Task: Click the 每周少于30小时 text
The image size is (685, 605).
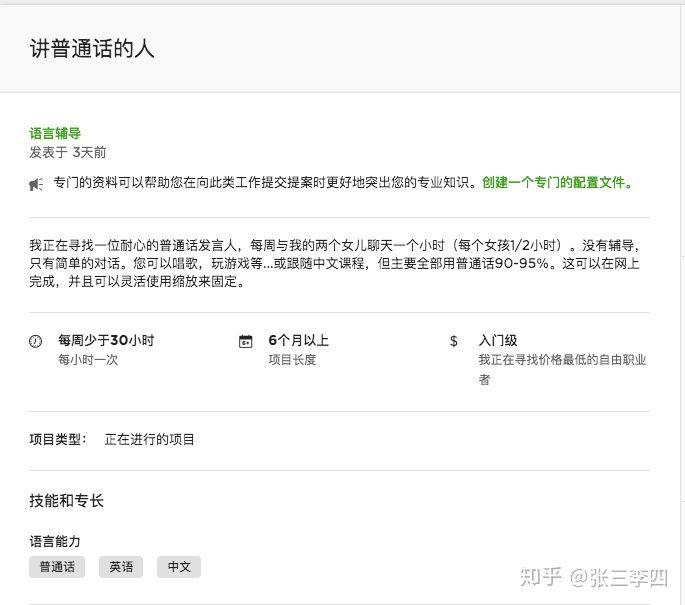Action: tap(106, 340)
